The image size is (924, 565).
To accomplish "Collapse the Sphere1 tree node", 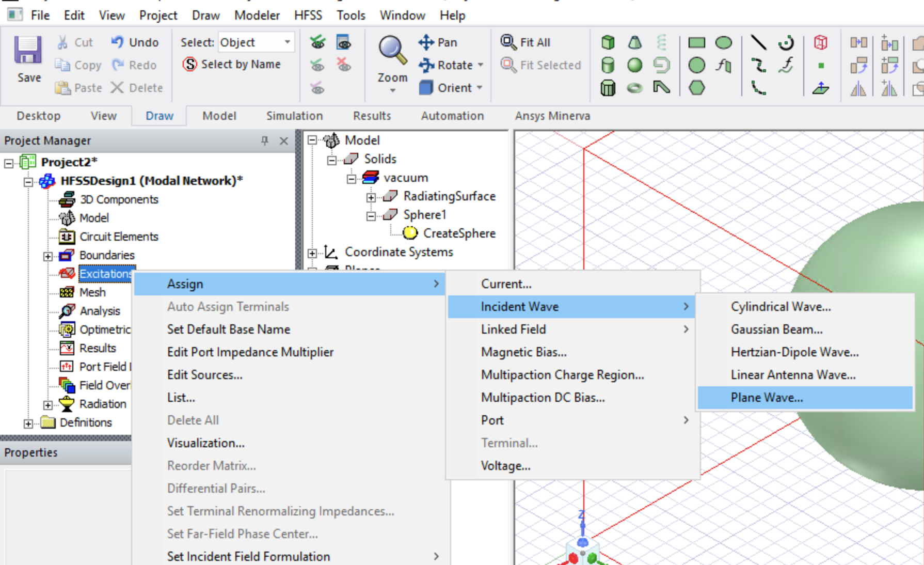I will 371,216.
